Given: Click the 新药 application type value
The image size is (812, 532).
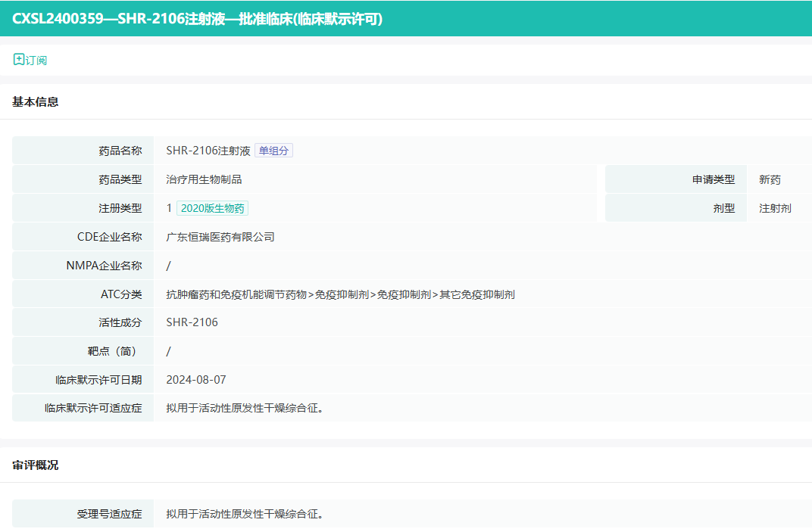Looking at the screenshot, I should (x=770, y=179).
